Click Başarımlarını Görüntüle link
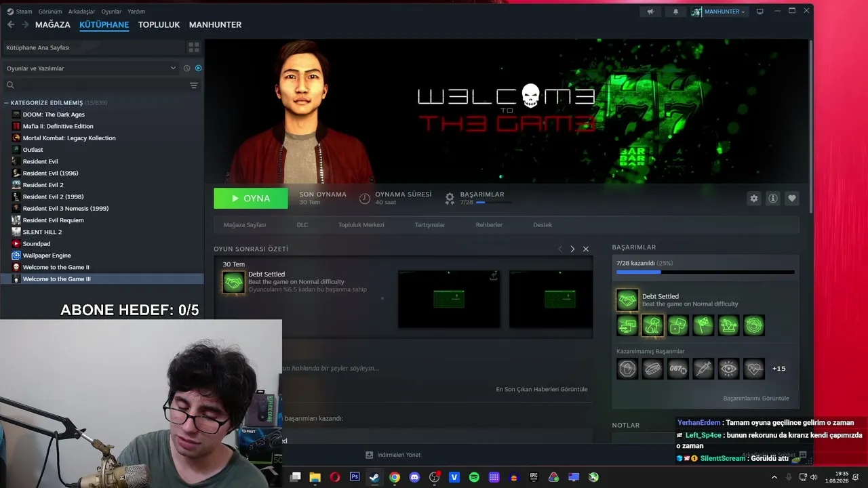 756,399
